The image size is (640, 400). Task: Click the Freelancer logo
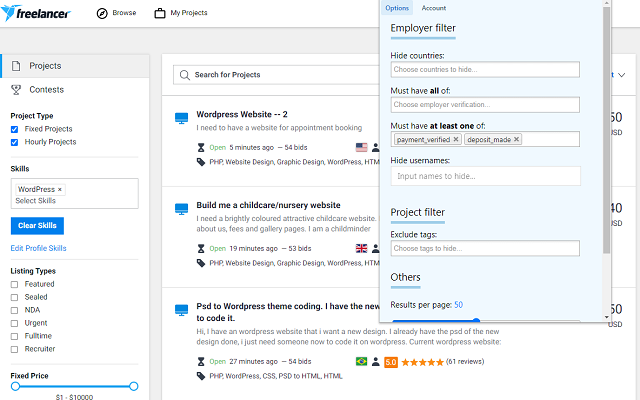coord(42,13)
